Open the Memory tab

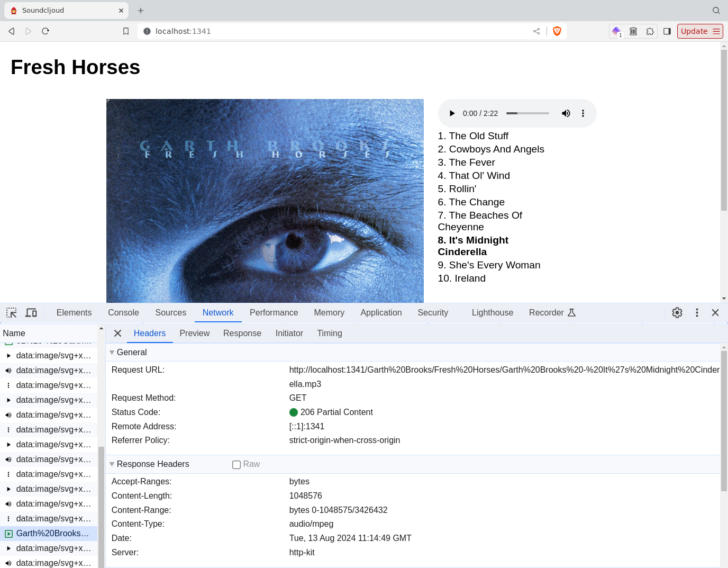coord(329,313)
